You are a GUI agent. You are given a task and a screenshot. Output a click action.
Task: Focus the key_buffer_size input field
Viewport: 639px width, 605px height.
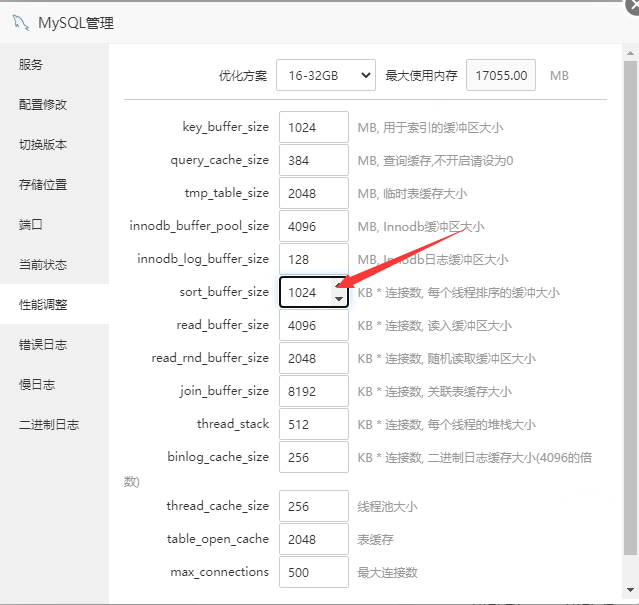313,127
